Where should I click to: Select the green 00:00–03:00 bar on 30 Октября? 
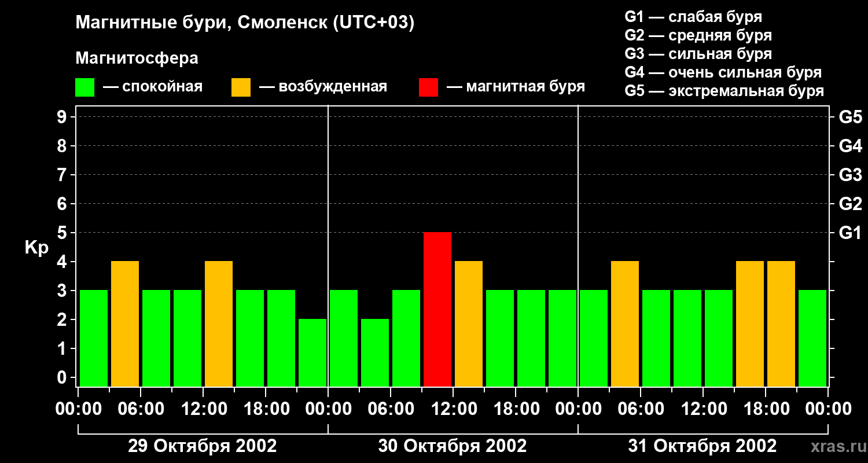click(x=344, y=338)
